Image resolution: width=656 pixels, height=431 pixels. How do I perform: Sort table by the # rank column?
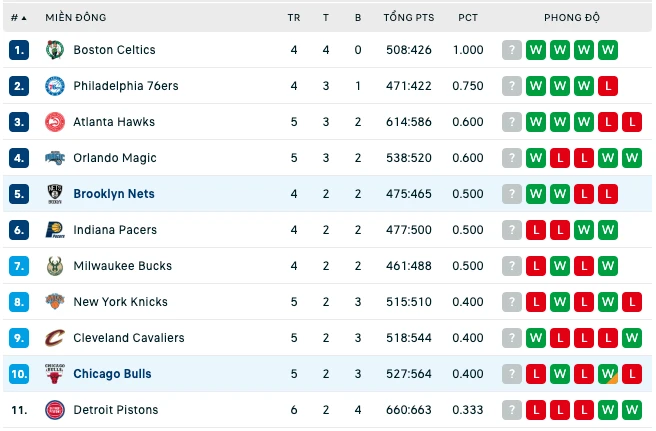[x=18, y=18]
